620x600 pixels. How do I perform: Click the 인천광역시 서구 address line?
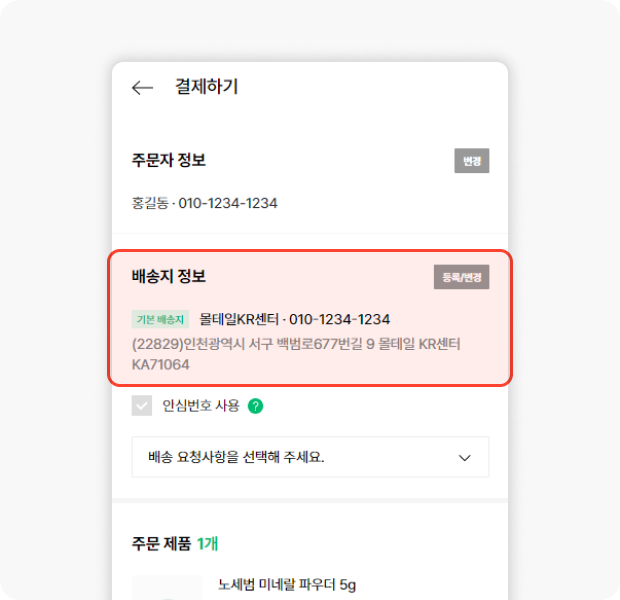point(295,345)
